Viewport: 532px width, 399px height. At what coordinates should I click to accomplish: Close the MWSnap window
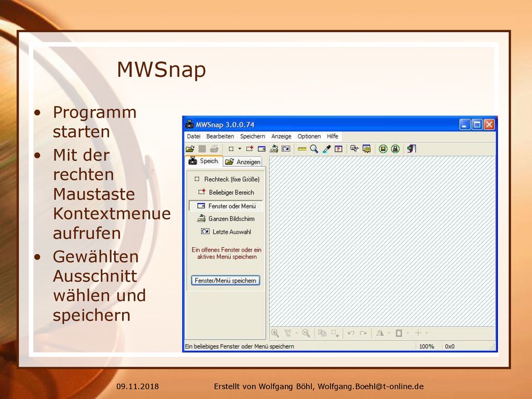coord(489,125)
